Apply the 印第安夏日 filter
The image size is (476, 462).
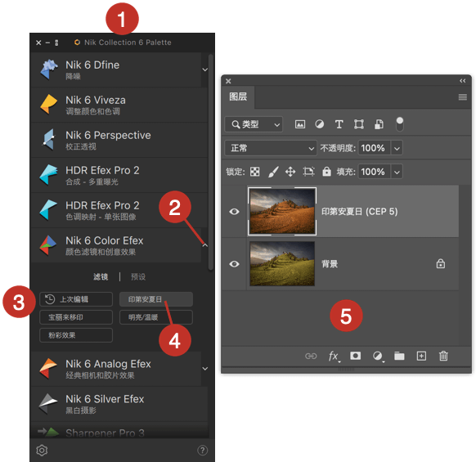point(156,299)
